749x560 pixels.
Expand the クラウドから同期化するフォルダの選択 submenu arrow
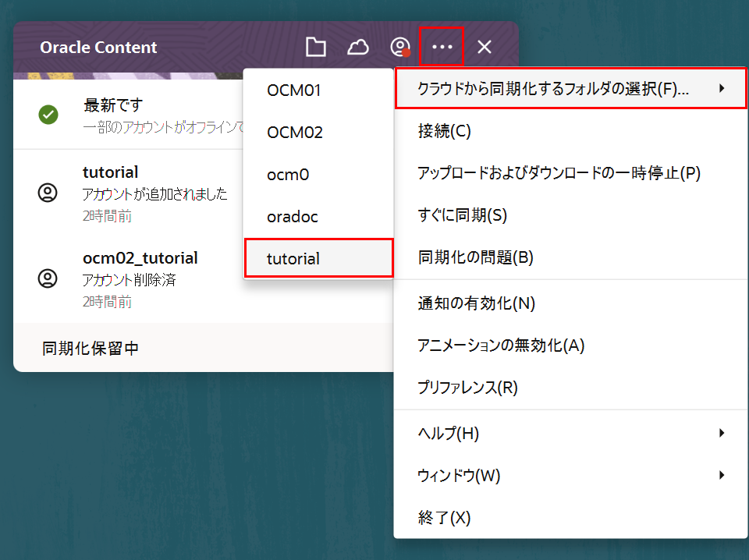(x=722, y=88)
